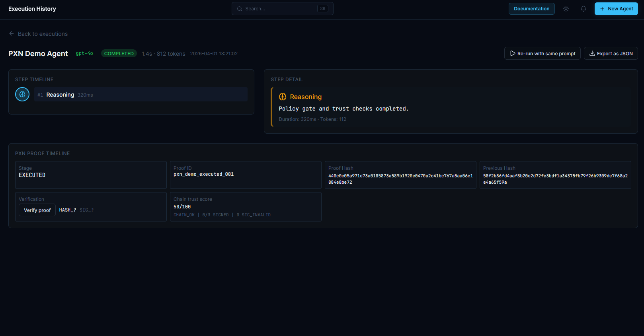The image size is (644, 336).
Task: Go back to executions
Action: (x=38, y=34)
